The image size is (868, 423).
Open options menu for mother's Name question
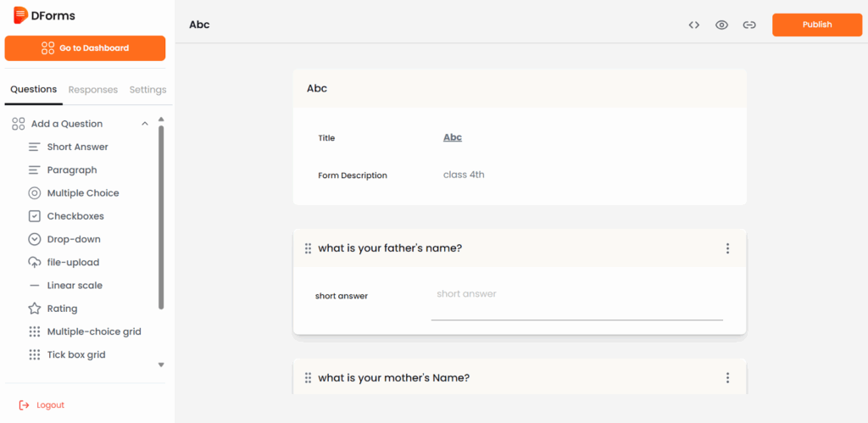727,378
